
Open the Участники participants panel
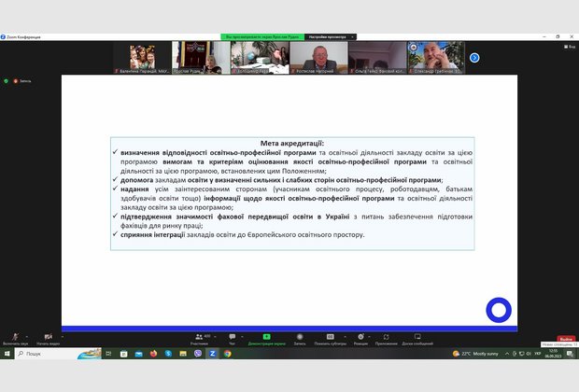pyautogui.click(x=200, y=337)
